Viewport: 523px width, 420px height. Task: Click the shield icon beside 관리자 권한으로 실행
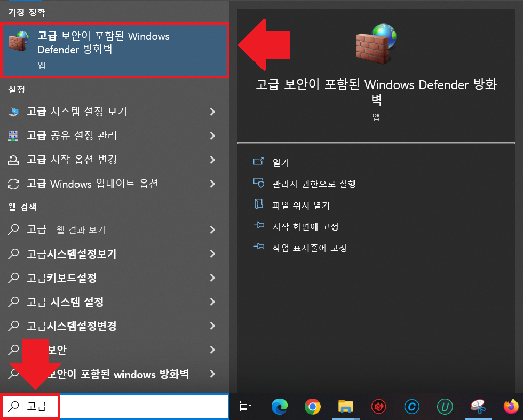(x=258, y=183)
